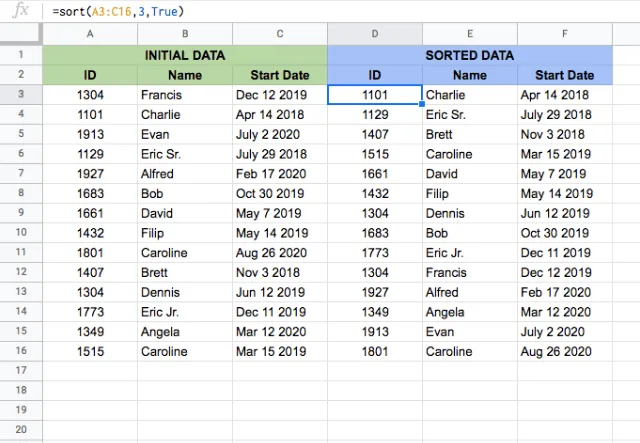640x443 pixels.
Task: Click the select-all corner box
Action: pos(21,34)
